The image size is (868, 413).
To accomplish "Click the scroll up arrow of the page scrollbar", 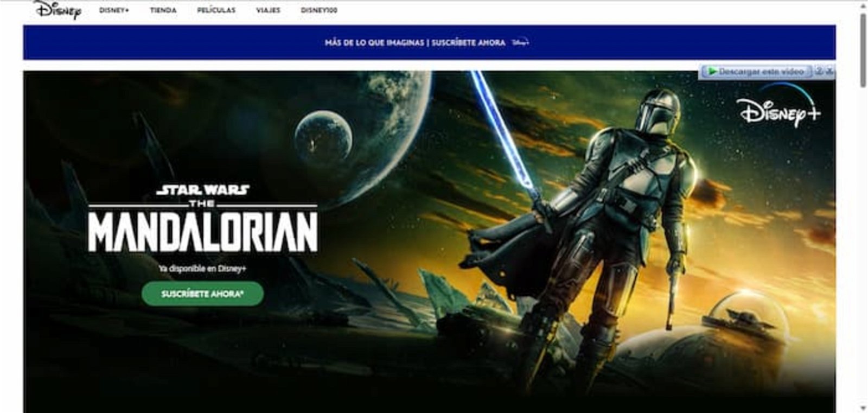I will pyautogui.click(x=863, y=5).
